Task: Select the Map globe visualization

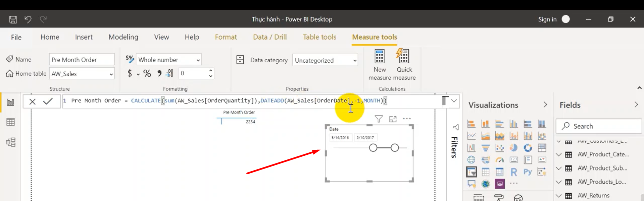Action: point(472,160)
